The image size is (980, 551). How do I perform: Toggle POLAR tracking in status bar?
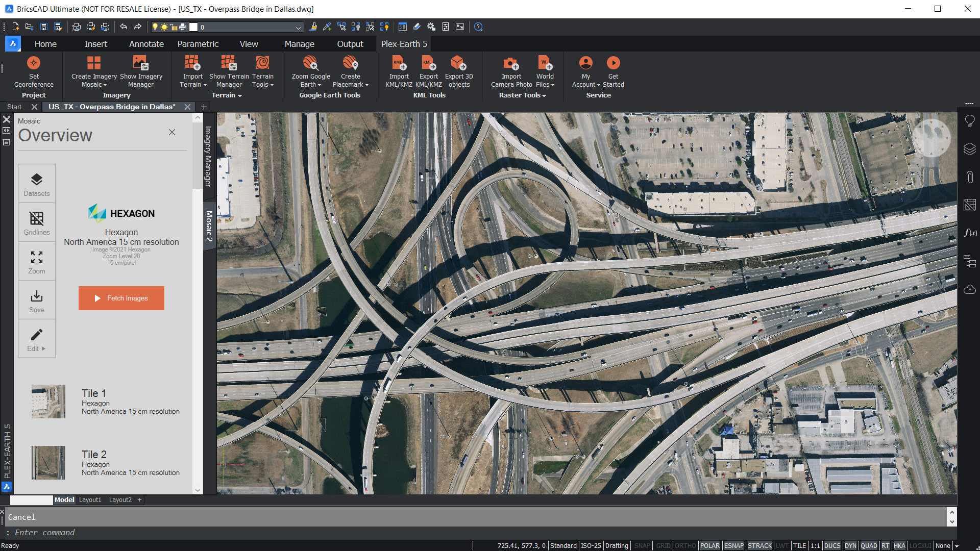click(709, 545)
